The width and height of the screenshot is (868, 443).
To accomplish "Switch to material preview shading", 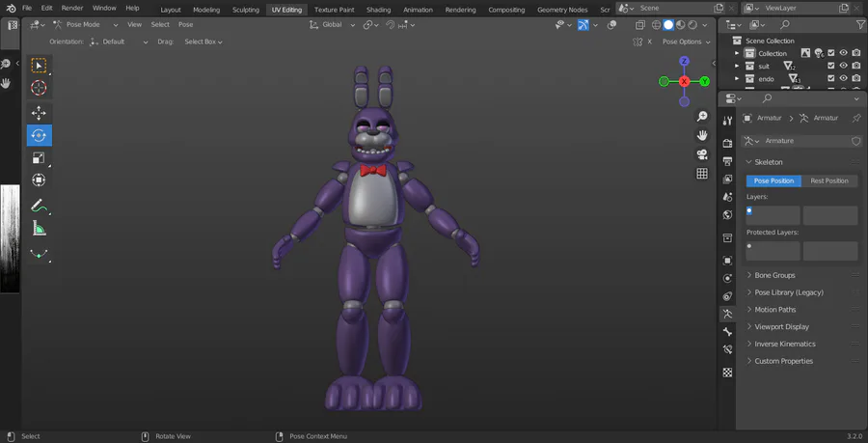I will coord(680,25).
